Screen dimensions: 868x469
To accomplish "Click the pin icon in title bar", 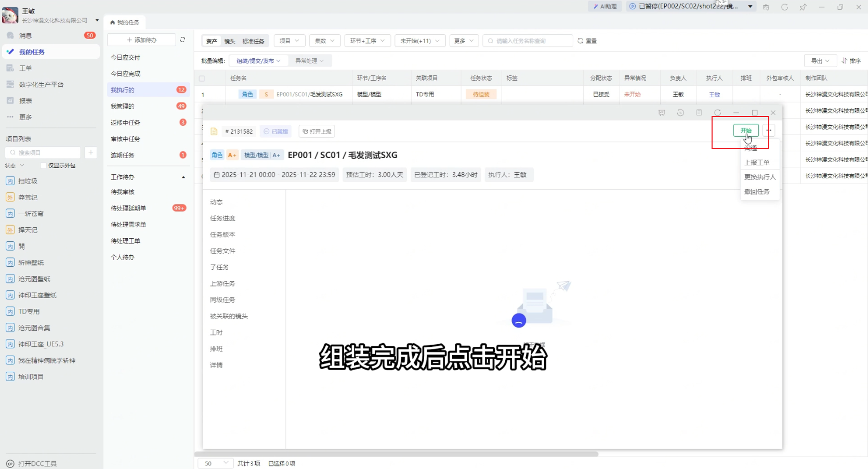I will tap(803, 7).
